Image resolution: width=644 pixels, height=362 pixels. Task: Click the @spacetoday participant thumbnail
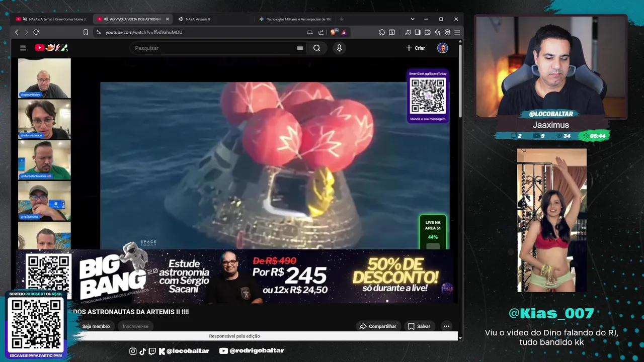tap(44, 78)
